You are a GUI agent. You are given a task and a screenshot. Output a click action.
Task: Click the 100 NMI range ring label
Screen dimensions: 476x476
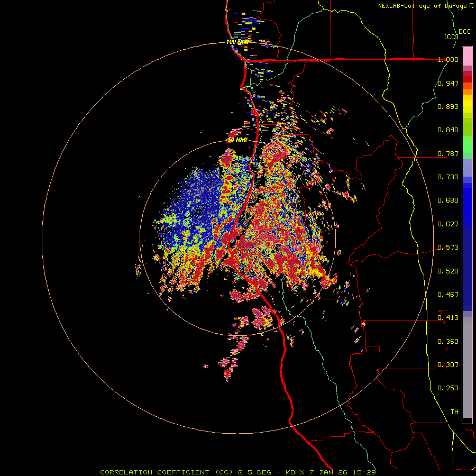tap(237, 42)
